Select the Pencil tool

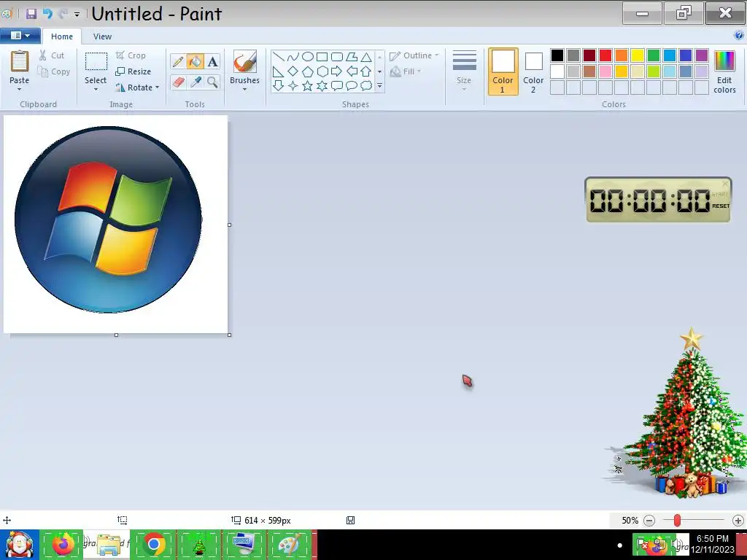click(x=178, y=61)
